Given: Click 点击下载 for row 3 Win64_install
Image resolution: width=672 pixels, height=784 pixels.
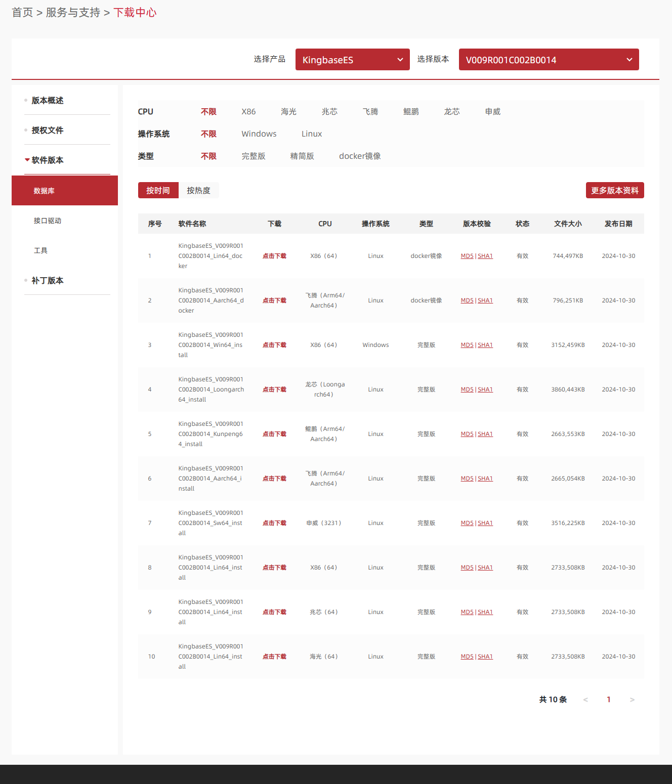Looking at the screenshot, I should pyautogui.click(x=274, y=345).
